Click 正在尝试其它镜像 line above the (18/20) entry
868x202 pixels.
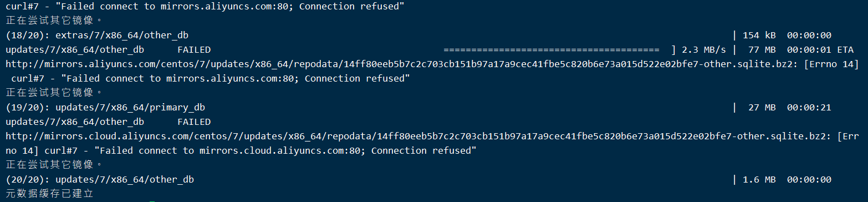point(54,21)
